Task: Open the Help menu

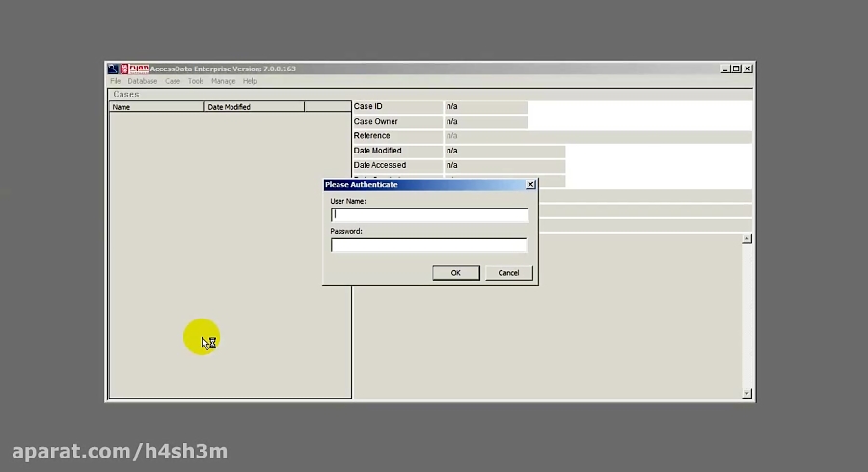Action: (x=250, y=81)
